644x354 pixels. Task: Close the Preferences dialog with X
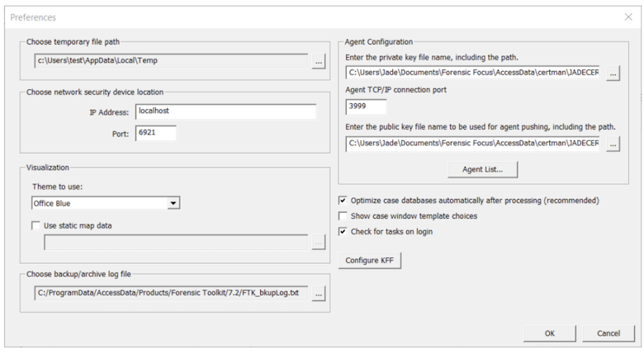point(628,17)
